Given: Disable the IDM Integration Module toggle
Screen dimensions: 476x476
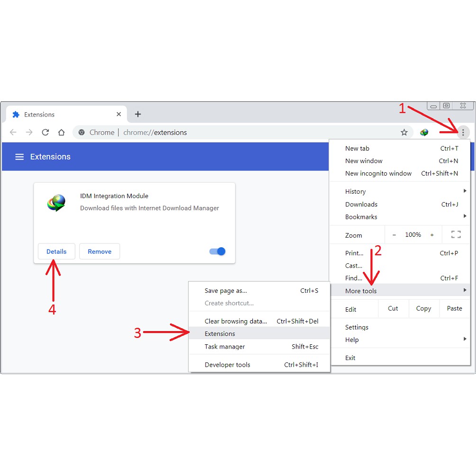Looking at the screenshot, I should (217, 251).
